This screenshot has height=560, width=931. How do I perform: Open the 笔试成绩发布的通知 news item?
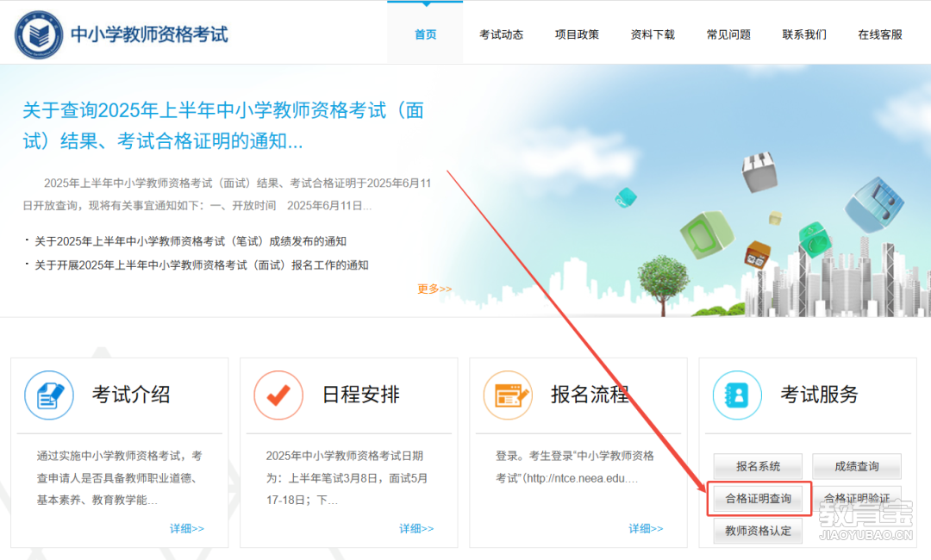point(190,241)
